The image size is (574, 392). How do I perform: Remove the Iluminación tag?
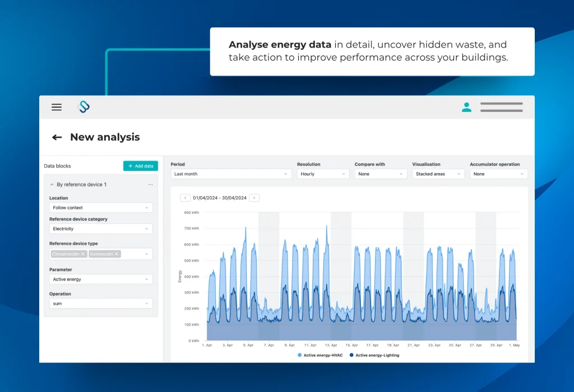coord(117,254)
